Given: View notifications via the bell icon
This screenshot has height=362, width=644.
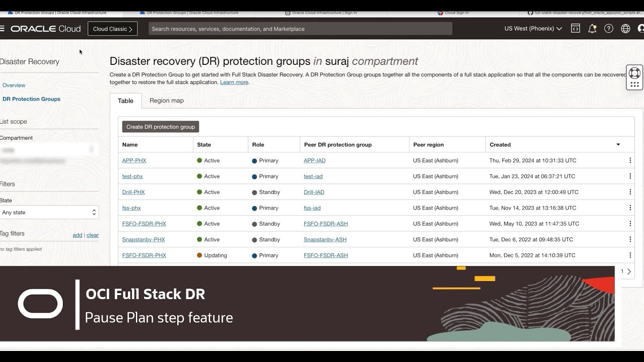Looking at the screenshot, I should click(592, 29).
